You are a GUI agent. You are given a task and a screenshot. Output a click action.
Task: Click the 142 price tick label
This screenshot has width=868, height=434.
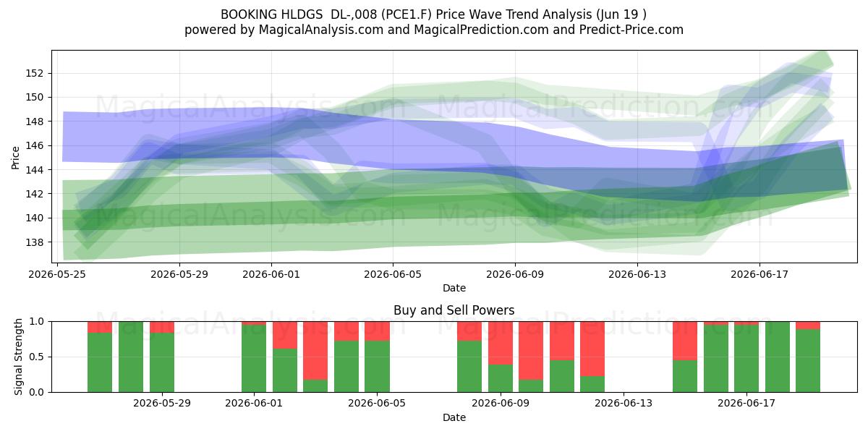pos(35,194)
